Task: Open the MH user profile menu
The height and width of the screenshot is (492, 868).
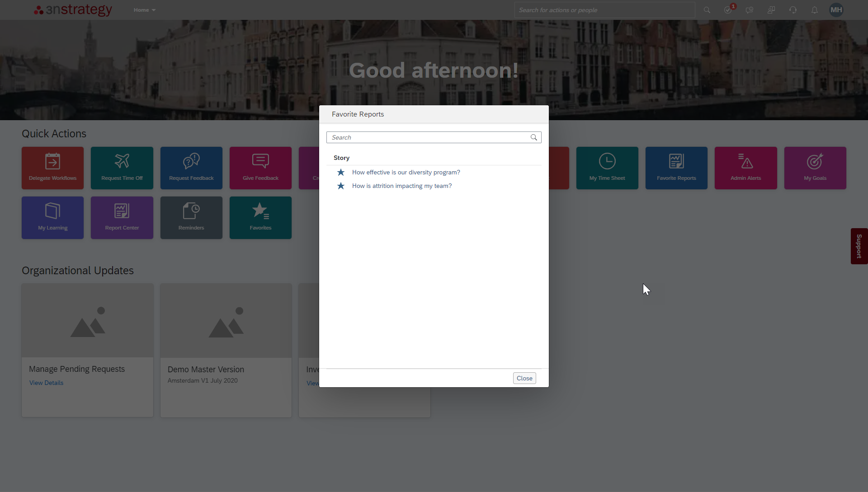Action: [836, 10]
